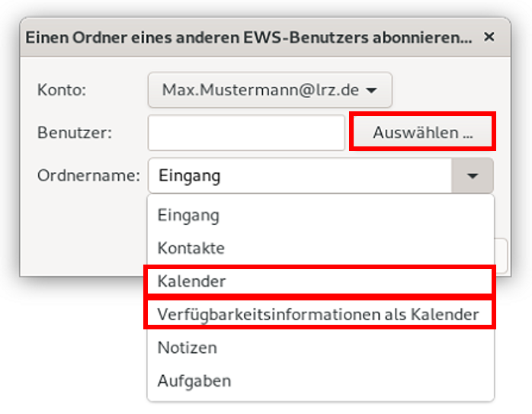Click the dialog title bar text

coord(248,37)
